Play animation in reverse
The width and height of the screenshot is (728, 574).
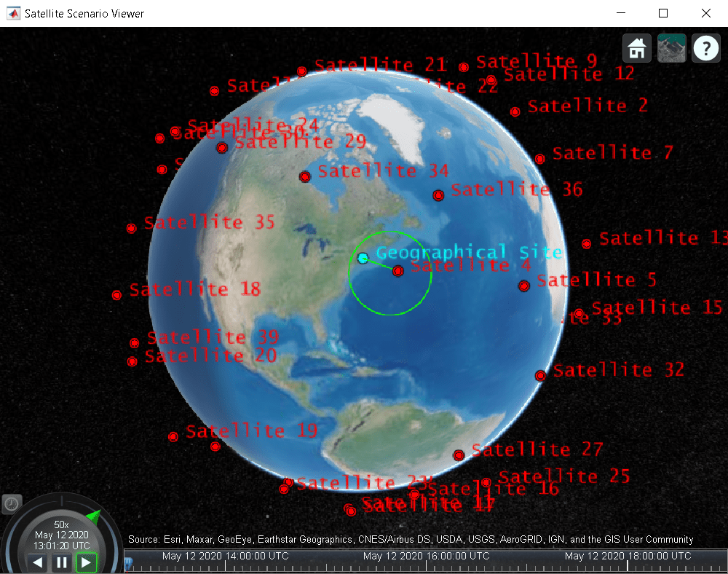tap(38, 563)
